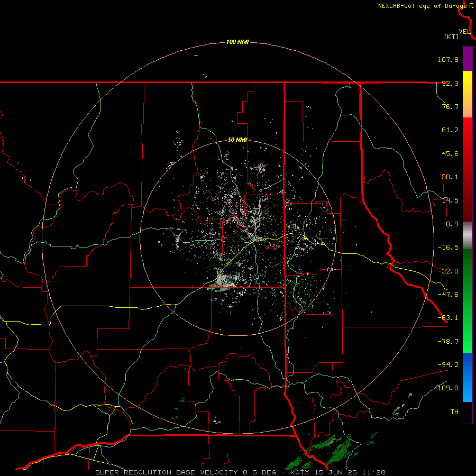Click the 76.7 legend value
Image resolution: width=476 pixels, height=476 pixels.
click(450, 106)
